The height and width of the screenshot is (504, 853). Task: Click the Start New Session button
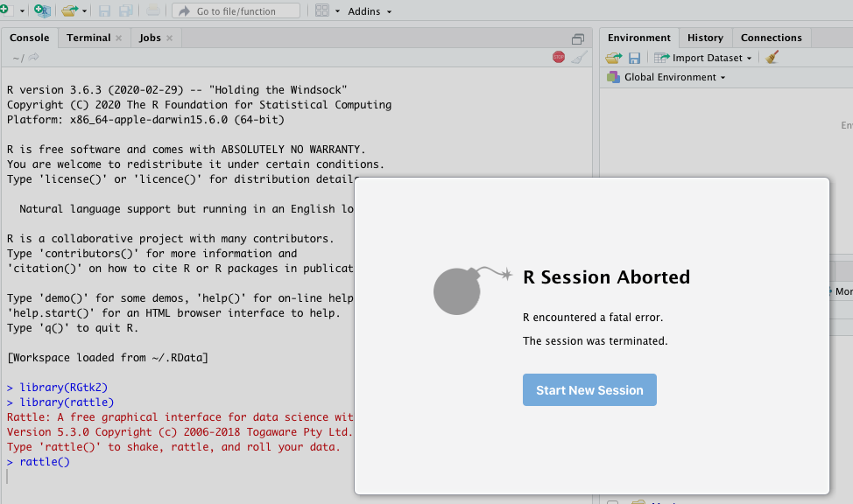pyautogui.click(x=589, y=390)
